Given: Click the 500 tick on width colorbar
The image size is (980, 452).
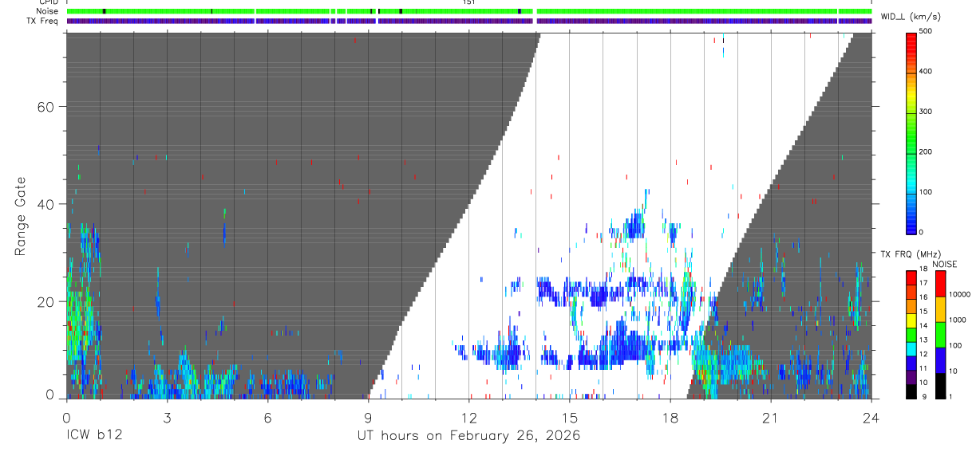Looking at the screenshot, I should (x=926, y=31).
